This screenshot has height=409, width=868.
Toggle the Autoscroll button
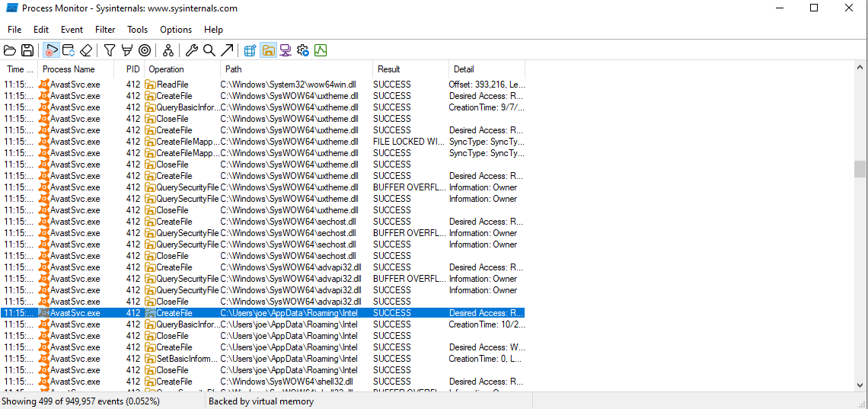click(x=68, y=50)
